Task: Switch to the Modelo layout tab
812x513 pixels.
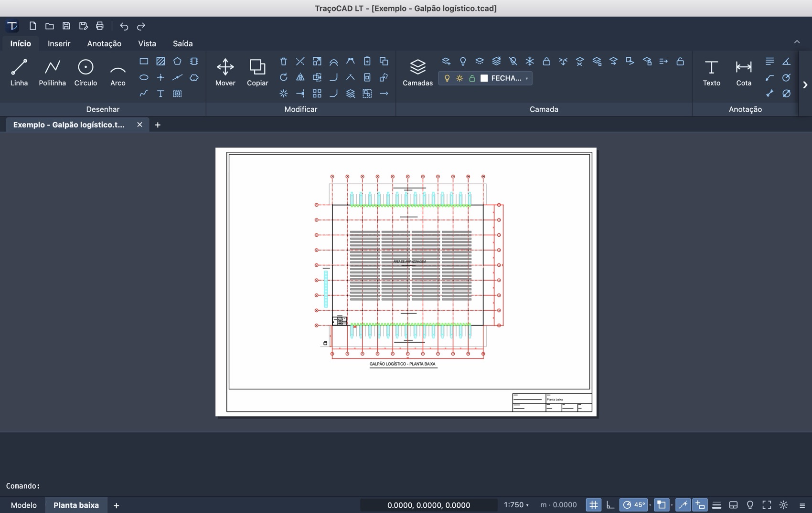Action: [23, 505]
